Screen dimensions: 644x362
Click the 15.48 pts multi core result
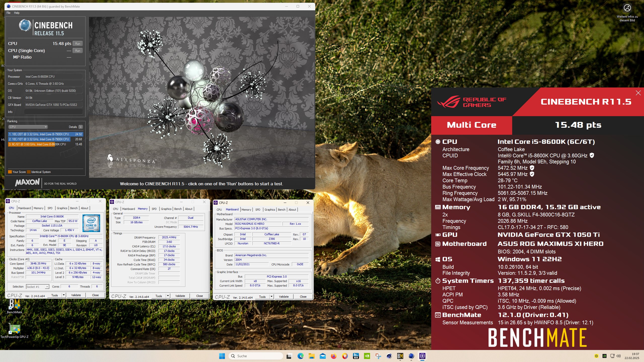click(578, 125)
